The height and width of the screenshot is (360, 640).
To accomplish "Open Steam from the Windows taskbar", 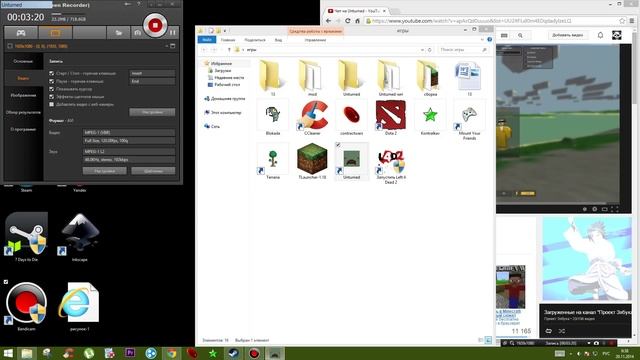I will 234,353.
